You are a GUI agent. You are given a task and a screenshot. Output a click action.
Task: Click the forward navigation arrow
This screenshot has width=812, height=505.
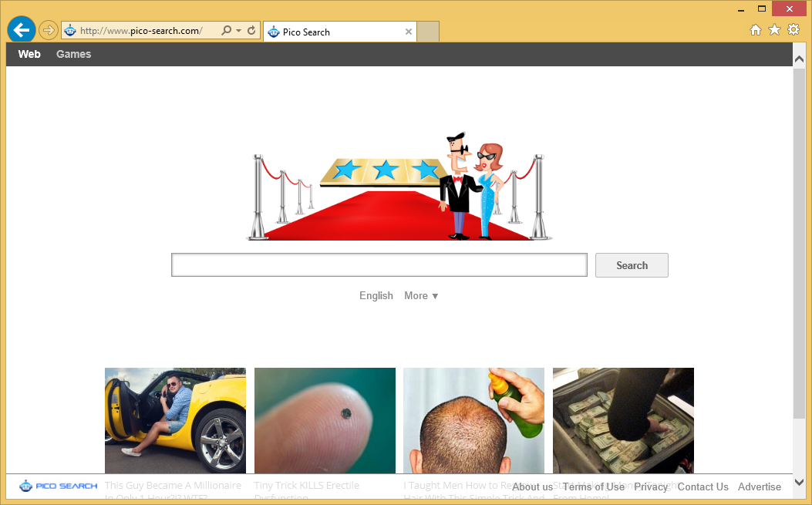point(47,29)
